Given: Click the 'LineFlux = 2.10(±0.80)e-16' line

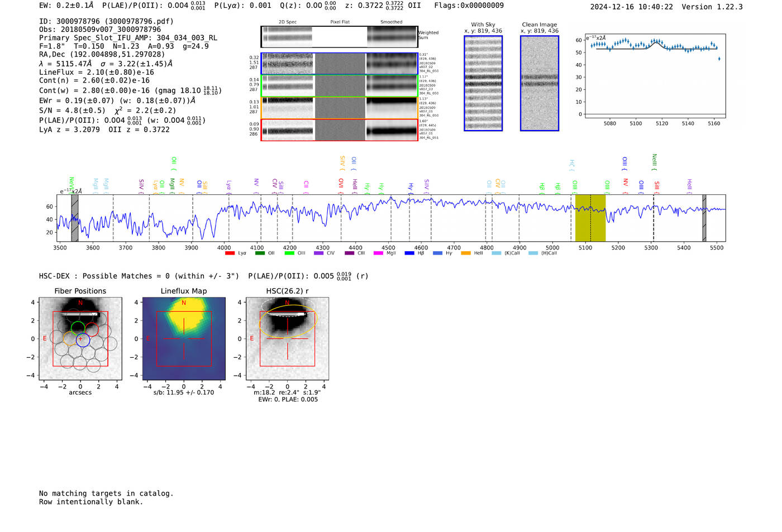Looking at the screenshot, I should 97,72.
